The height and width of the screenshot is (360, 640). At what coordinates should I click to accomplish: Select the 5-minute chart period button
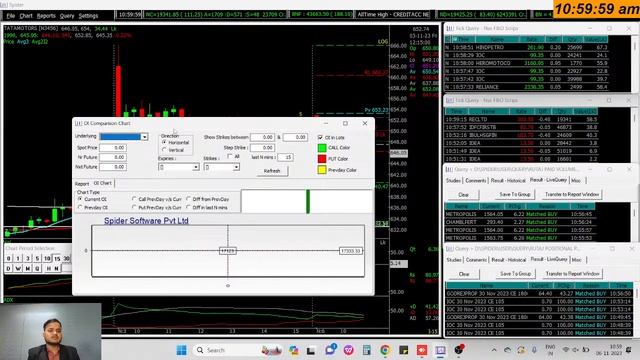pos(37,259)
